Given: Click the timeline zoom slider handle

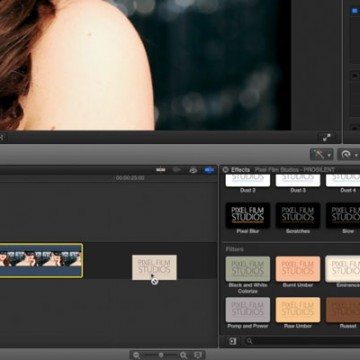Looking at the screenshot, I should point(161,355).
